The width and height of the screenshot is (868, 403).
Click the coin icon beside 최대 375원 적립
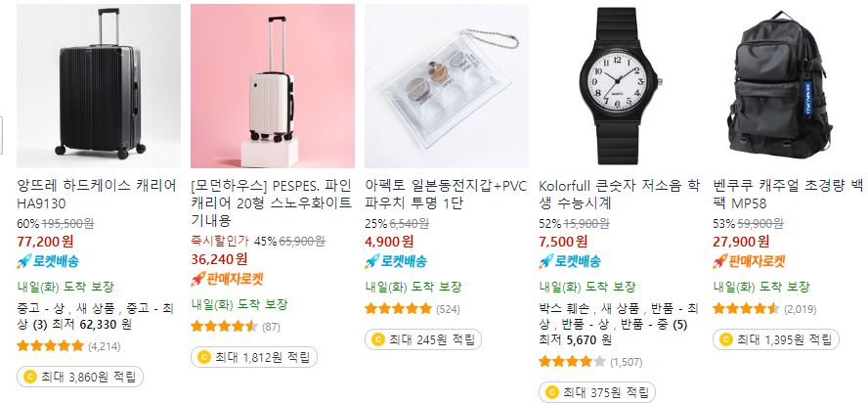552,393
